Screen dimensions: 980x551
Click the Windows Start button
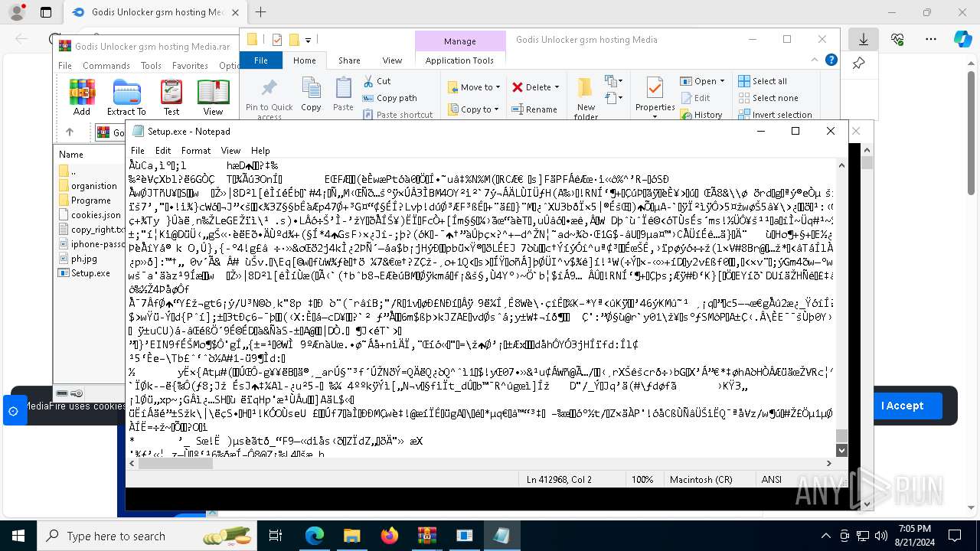coord(18,536)
